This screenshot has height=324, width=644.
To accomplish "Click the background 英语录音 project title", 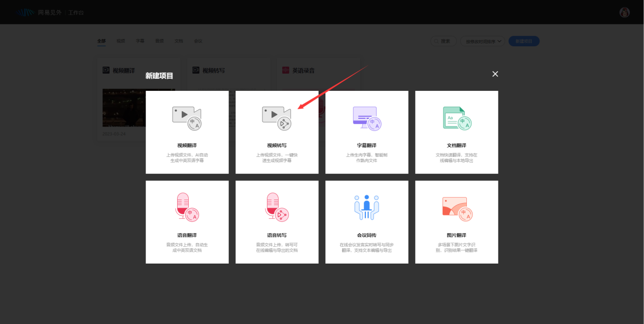I will pos(303,71).
